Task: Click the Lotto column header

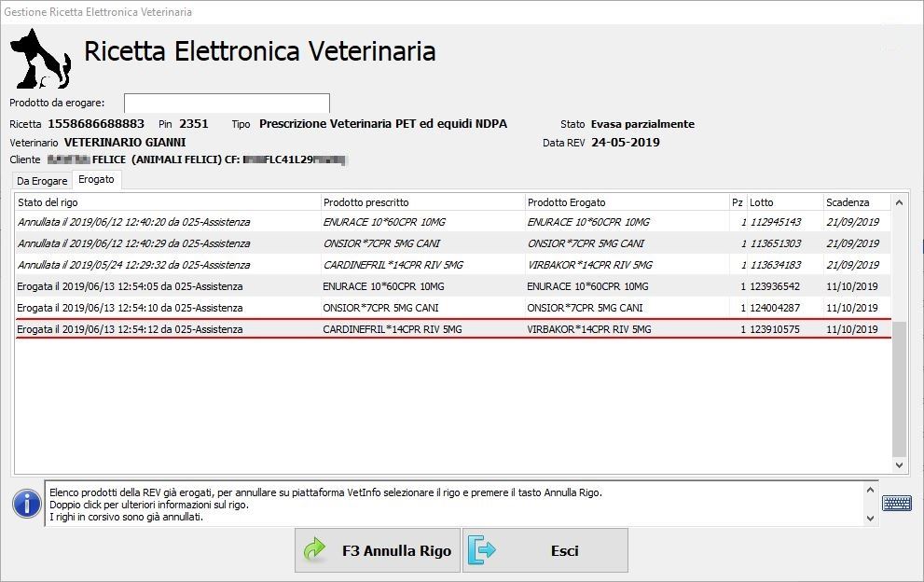Action: [783, 202]
